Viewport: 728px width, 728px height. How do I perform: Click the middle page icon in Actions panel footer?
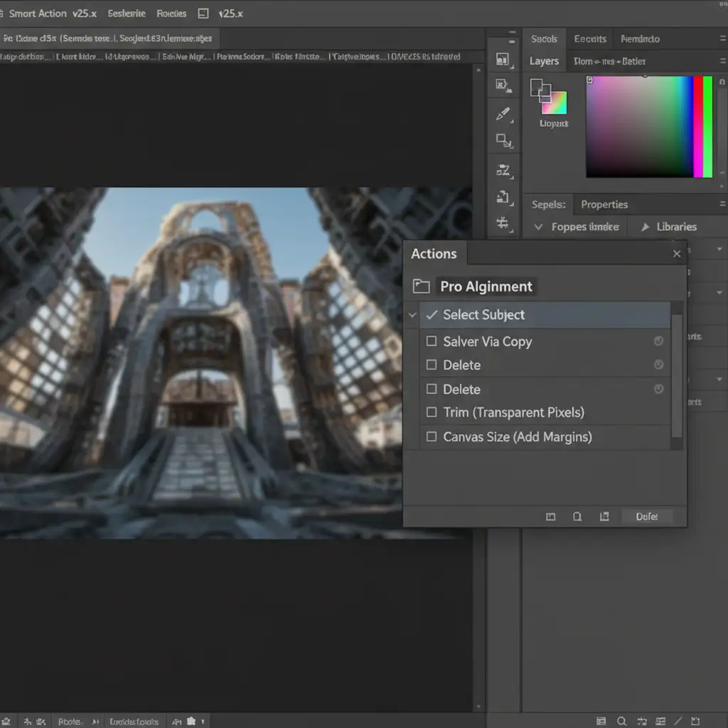coord(577,517)
